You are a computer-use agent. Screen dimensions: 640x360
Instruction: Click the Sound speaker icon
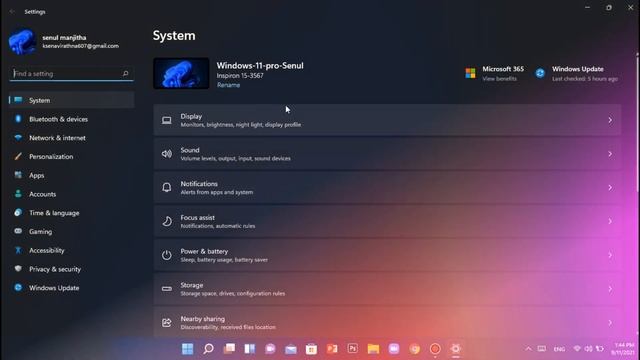point(167,154)
